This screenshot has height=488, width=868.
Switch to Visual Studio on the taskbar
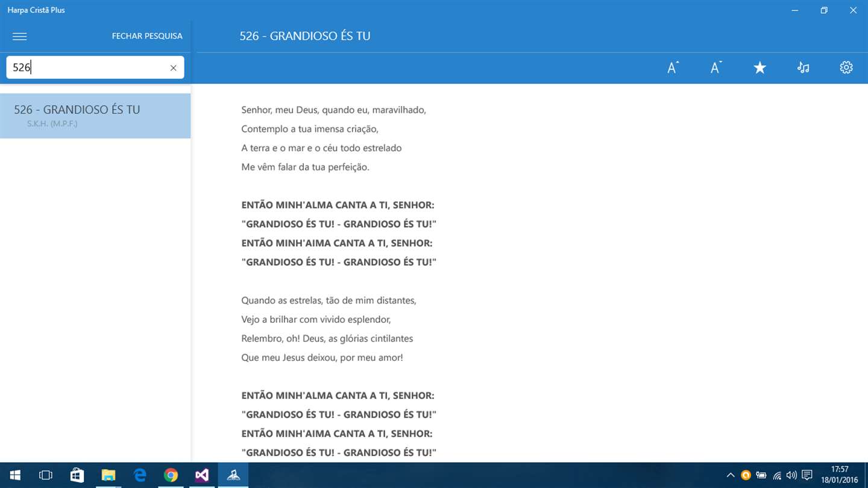pos(203,475)
